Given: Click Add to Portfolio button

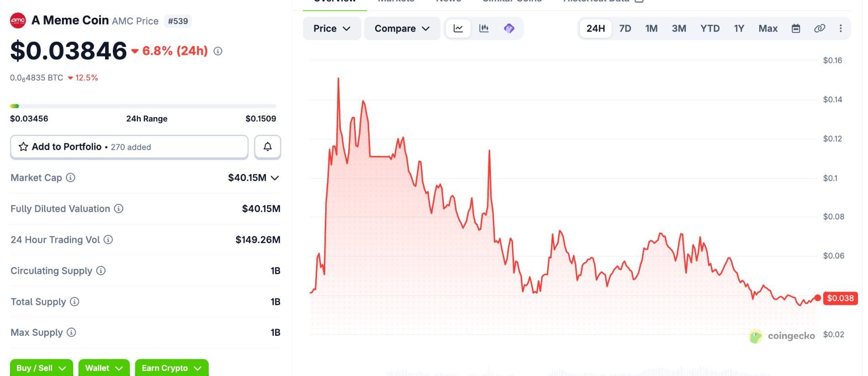Looking at the screenshot, I should tap(129, 147).
